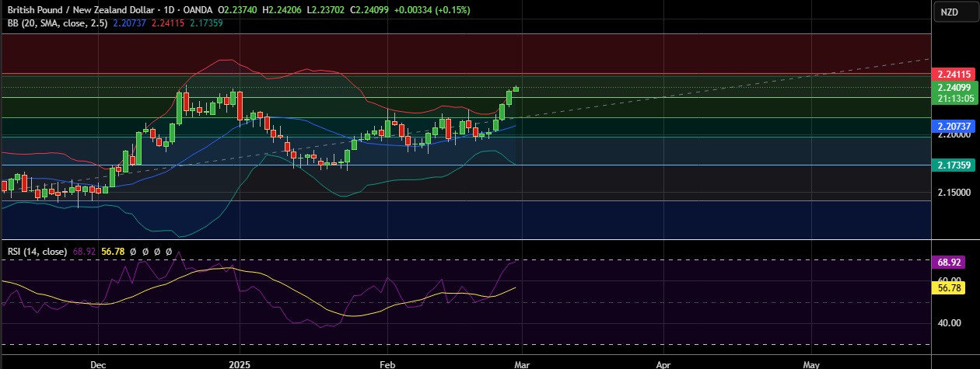Click the 2.15000 price scale value
980x369 pixels.
pyautogui.click(x=954, y=193)
